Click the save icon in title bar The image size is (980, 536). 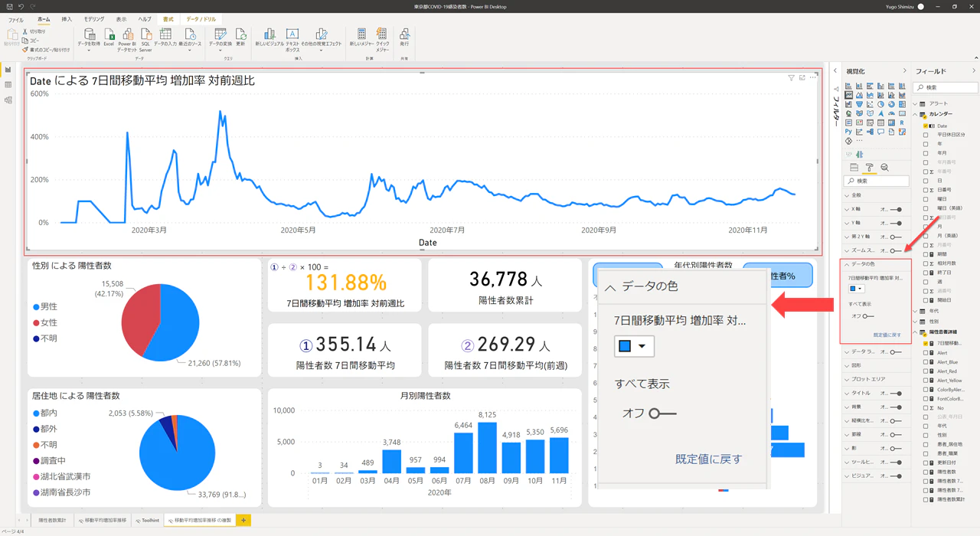tap(8, 6)
